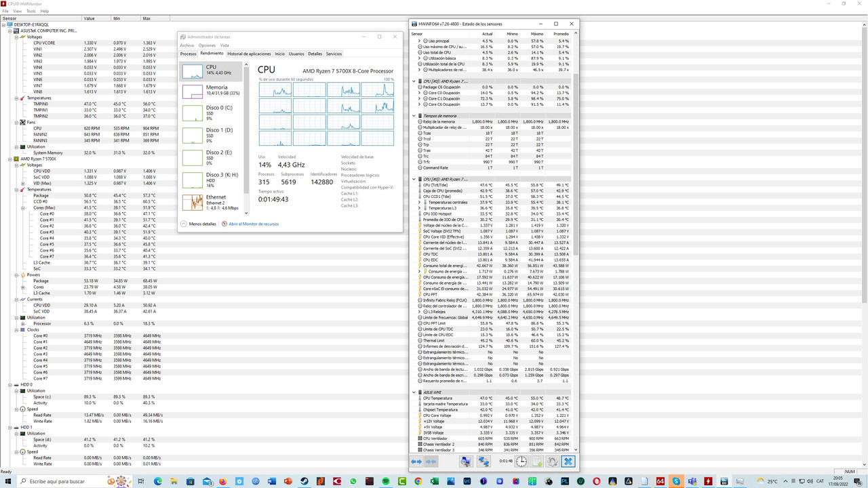Click the expand-columns arrows button in HWiNFO toolbar
This screenshot has width=868, height=488.
[x=416, y=462]
